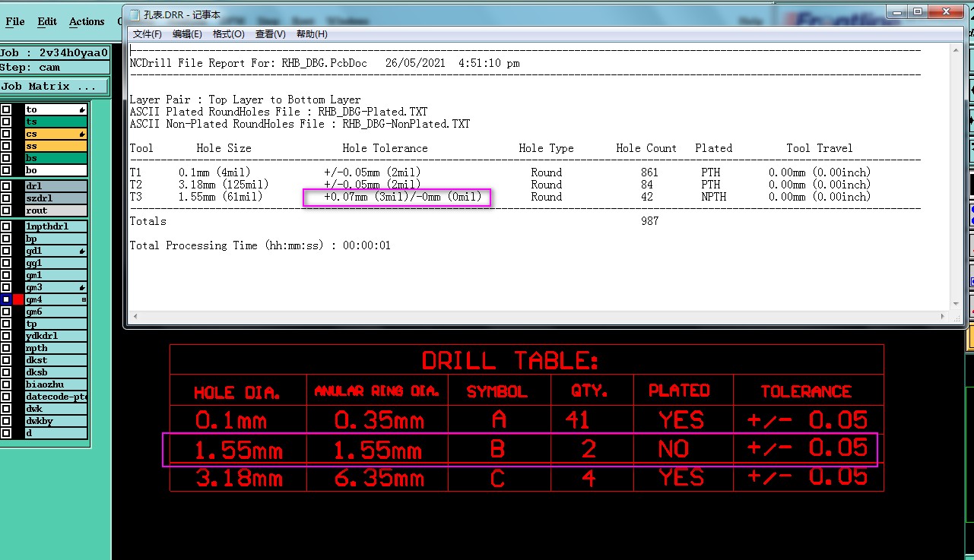
Task: Click the horizontal scrollbar left arrow
Action: [x=135, y=316]
